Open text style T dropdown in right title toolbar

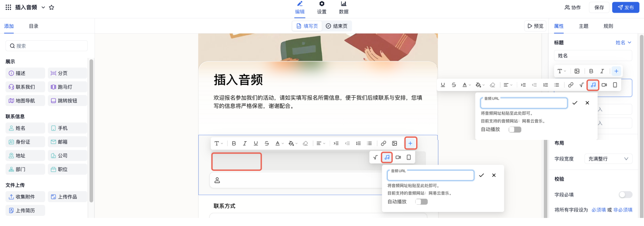(562, 71)
